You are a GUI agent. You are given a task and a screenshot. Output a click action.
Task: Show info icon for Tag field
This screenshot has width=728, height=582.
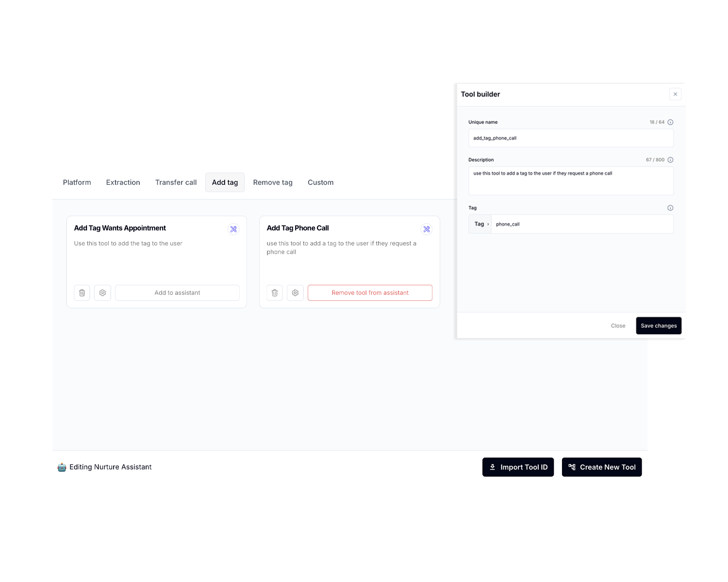[x=670, y=208]
